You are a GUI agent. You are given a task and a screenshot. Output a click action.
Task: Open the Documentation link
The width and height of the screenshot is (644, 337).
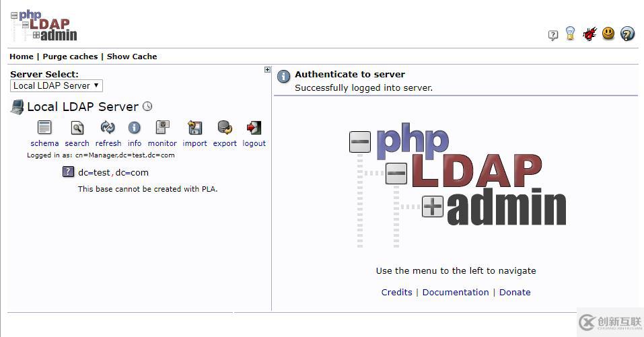pyautogui.click(x=456, y=292)
